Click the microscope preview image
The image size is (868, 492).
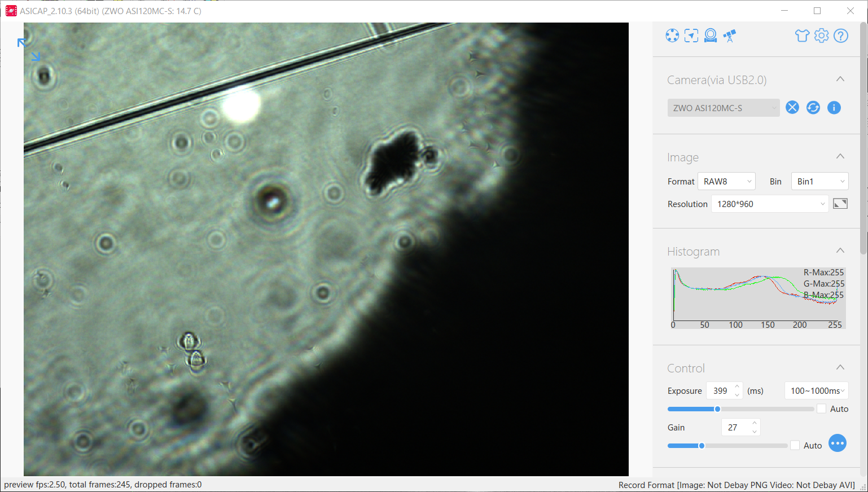326,249
